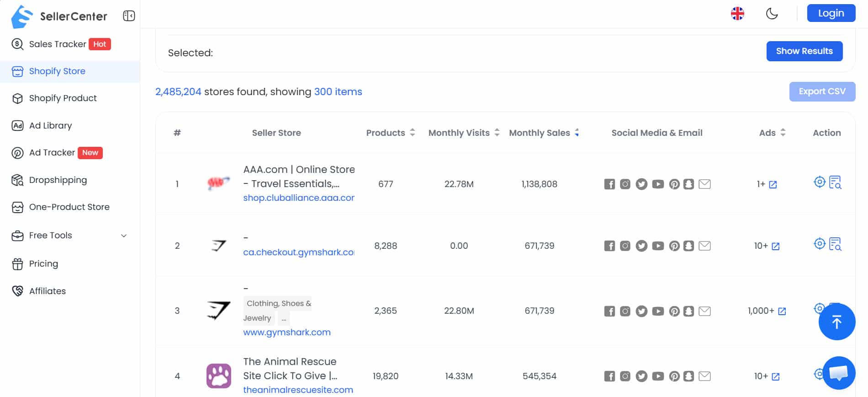
Task: Click AAA store logo thumbnail
Action: coord(218,183)
